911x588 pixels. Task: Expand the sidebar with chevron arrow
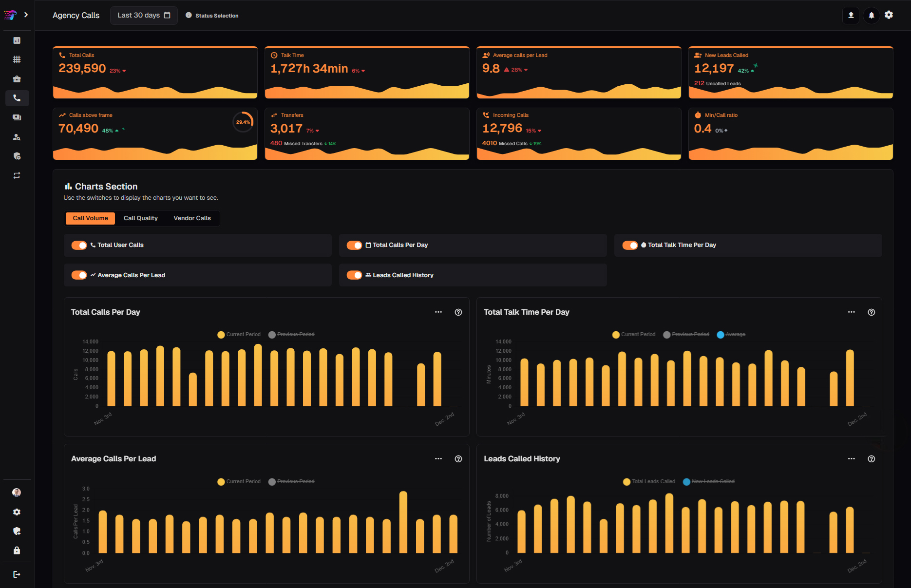coord(26,15)
